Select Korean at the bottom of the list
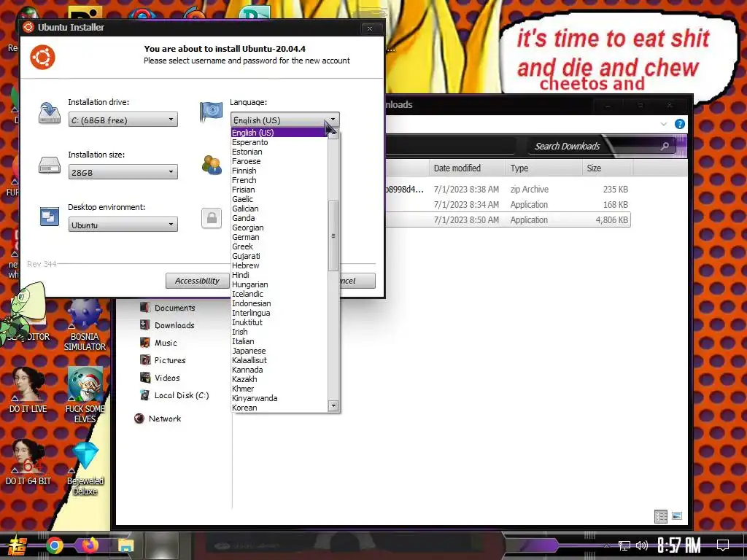747x560 pixels. tap(244, 408)
